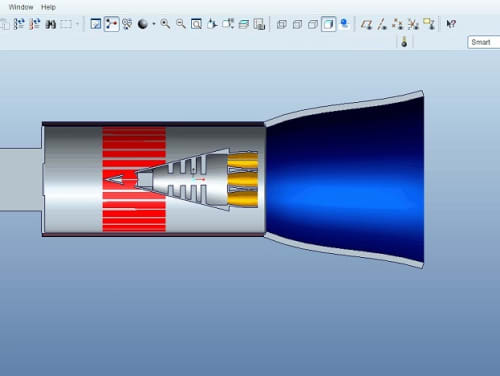Click the Refit to screen icon

coord(196,24)
